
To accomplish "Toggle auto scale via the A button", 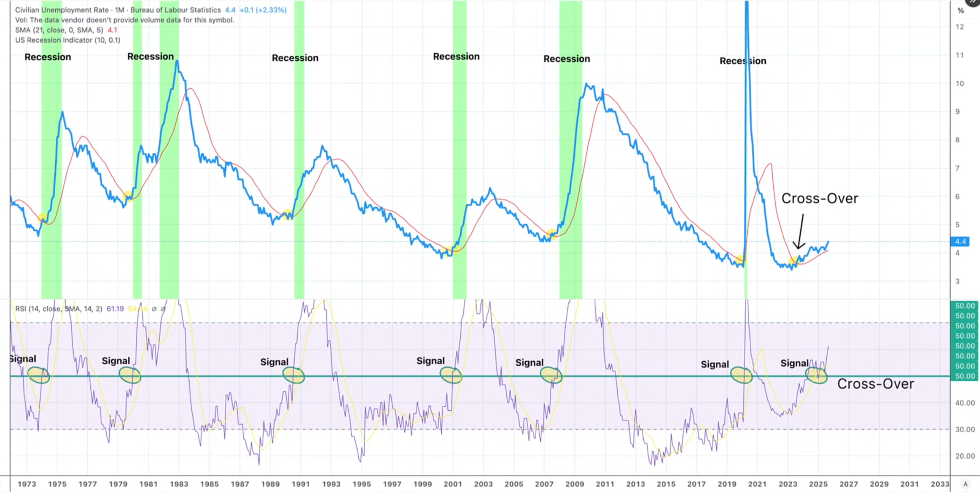I will (x=965, y=484).
